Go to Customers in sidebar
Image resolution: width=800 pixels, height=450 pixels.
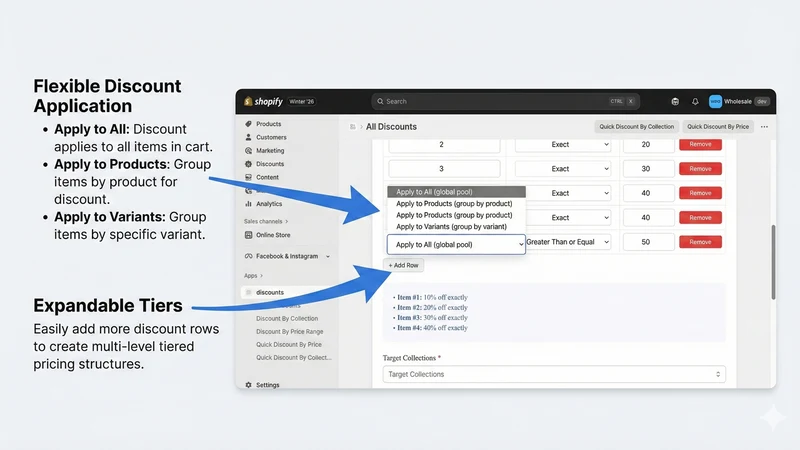pos(271,137)
